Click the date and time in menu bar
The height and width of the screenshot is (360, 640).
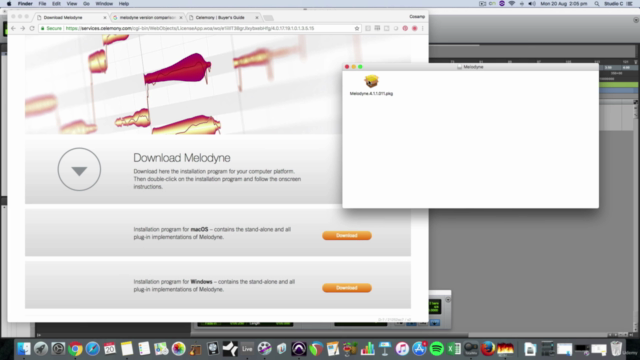[x=564, y=4]
